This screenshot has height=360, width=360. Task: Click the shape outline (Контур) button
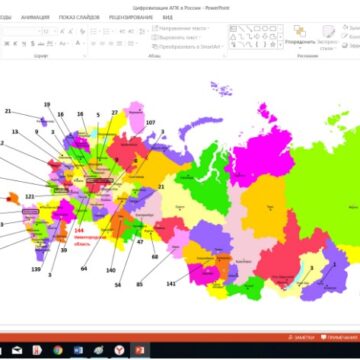[x=351, y=37]
